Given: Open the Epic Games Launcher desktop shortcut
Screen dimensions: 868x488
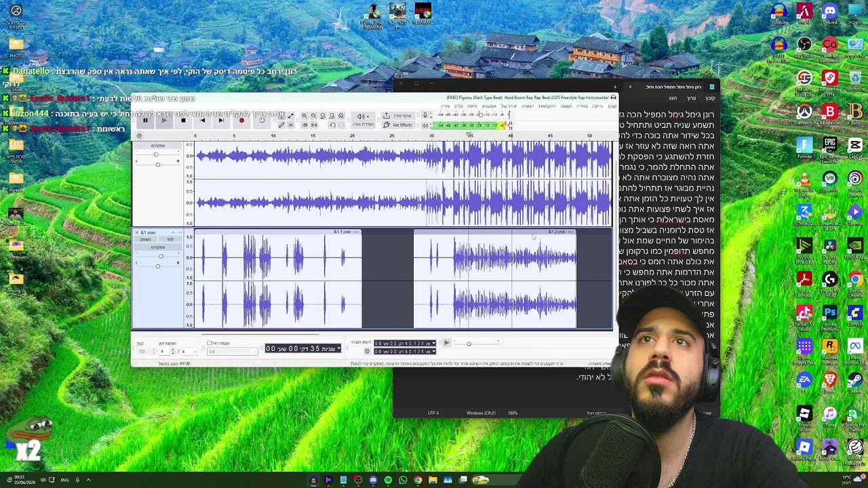Looking at the screenshot, I should pos(829,148).
